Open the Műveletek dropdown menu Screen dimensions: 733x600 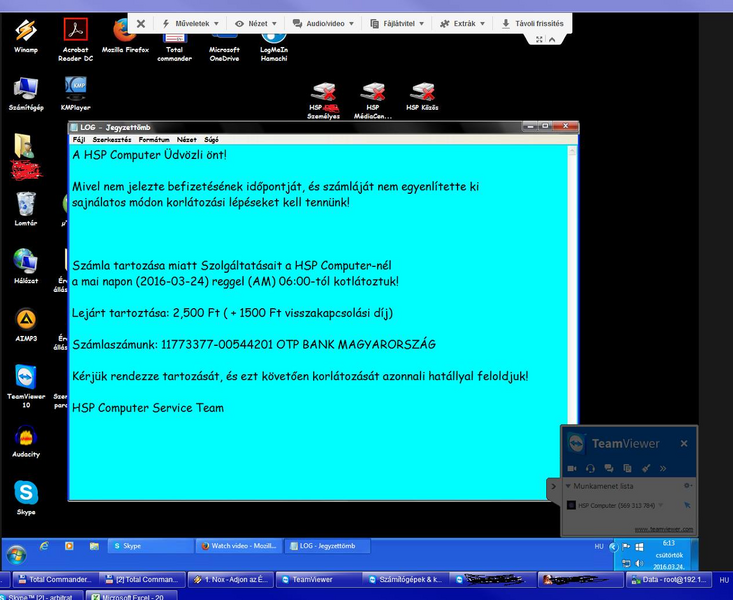click(190, 23)
